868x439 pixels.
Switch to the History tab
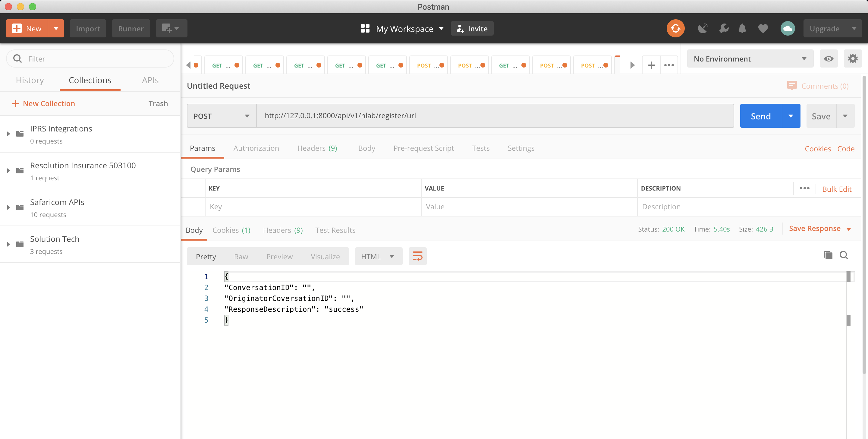(30, 80)
